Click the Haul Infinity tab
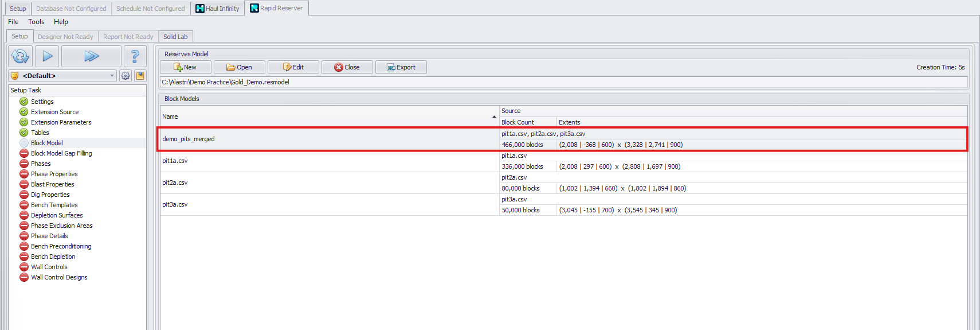Viewport: 980px width, 330px height. click(217, 9)
